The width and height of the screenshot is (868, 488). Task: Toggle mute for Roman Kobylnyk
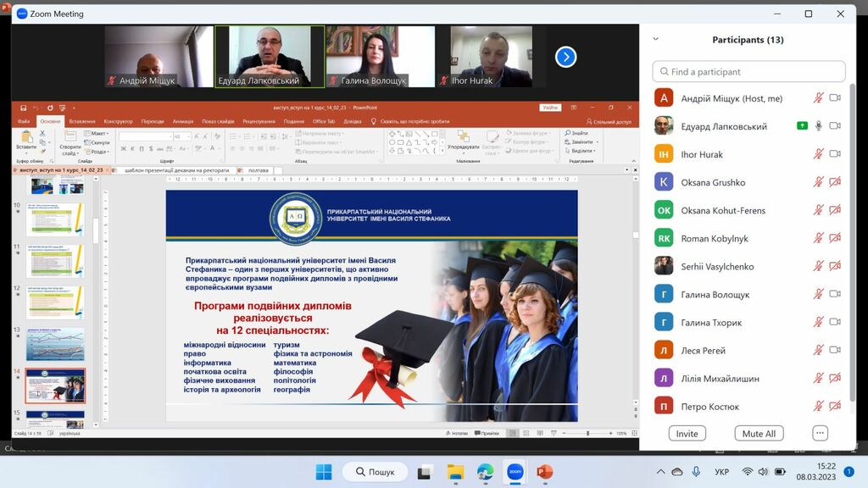(819, 238)
